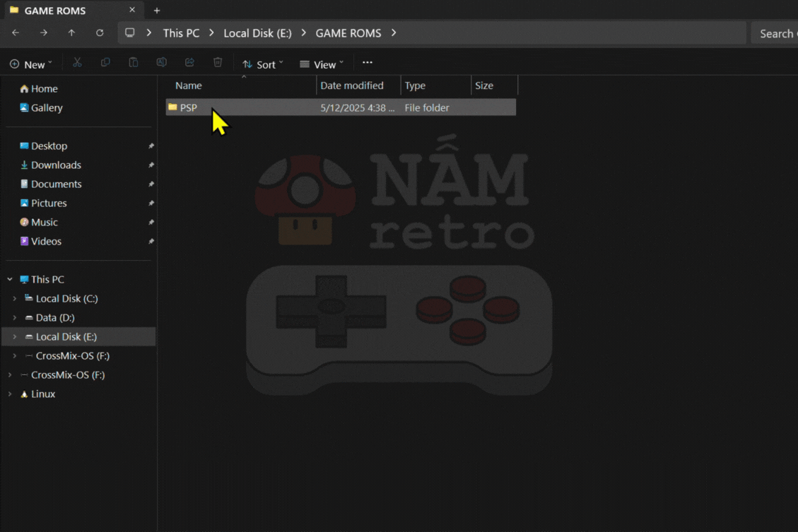Expand Local Disk (C:) tree node
The height and width of the screenshot is (532, 798).
tap(15, 299)
